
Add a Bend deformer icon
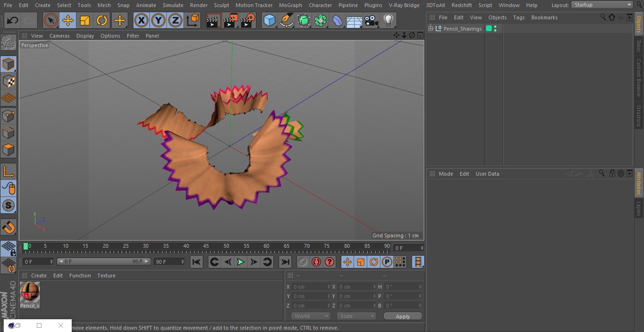tap(338, 21)
